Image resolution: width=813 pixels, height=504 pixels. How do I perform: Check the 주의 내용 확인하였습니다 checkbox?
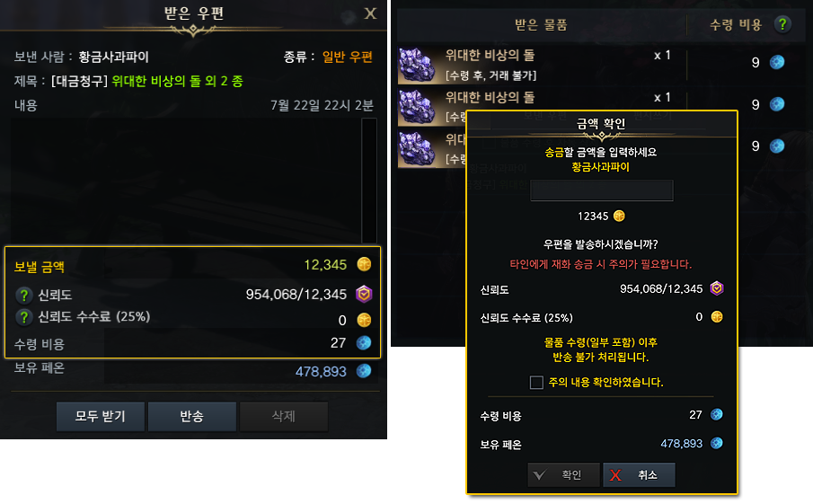[x=536, y=383]
